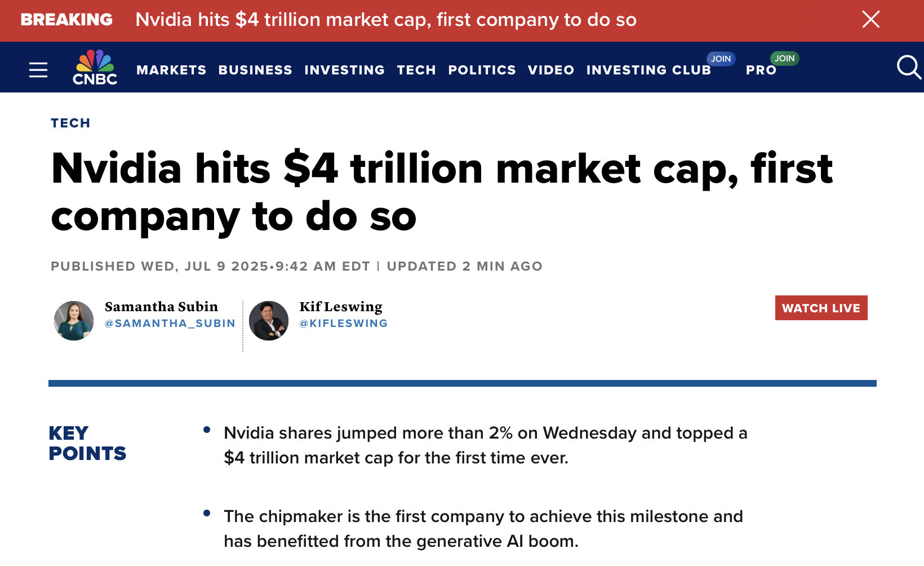Click the TECH category label above headline
The width and height of the screenshot is (924, 566).
(70, 123)
